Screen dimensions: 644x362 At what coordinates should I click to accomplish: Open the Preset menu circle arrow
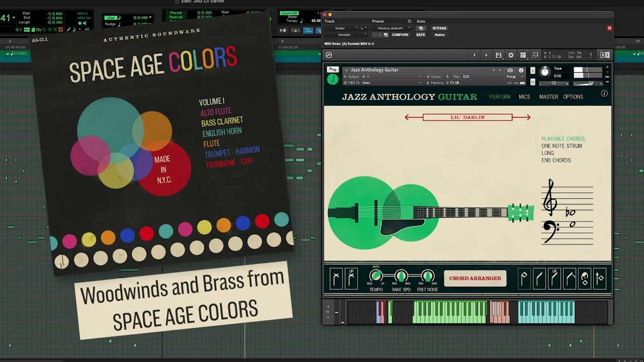(409, 21)
